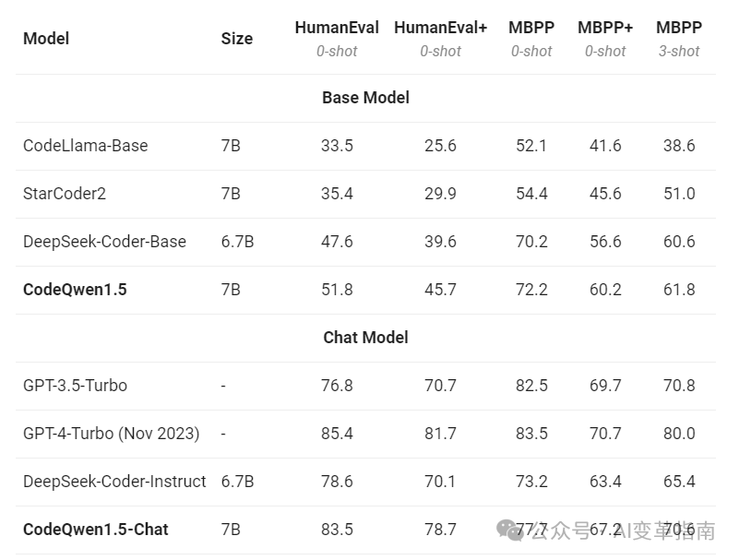Select the GPT-4-Turbo (Nov 2023) row label
Viewport: 739px width, 560px height.
tap(111, 434)
